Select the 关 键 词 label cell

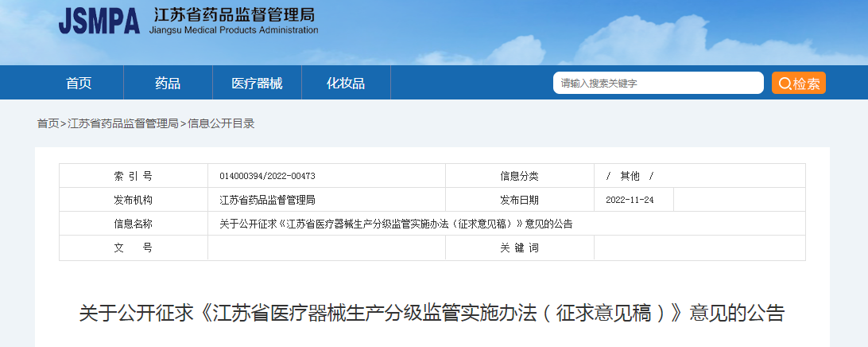tap(520, 248)
